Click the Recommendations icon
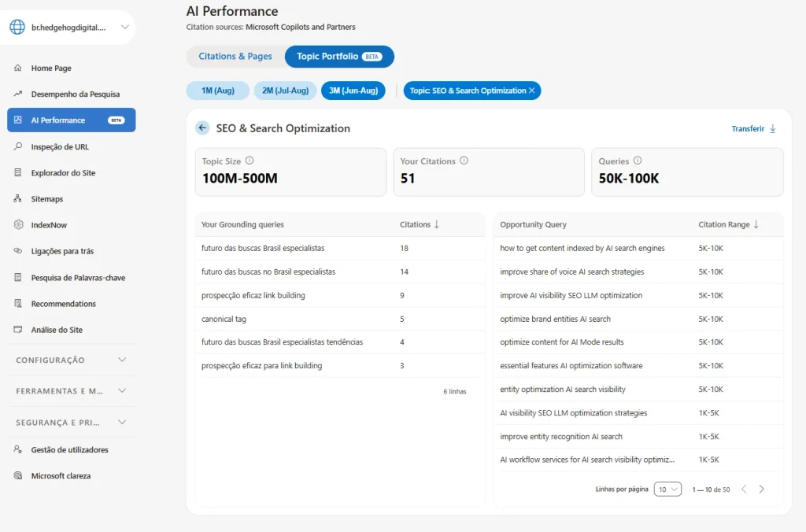 [x=18, y=304]
